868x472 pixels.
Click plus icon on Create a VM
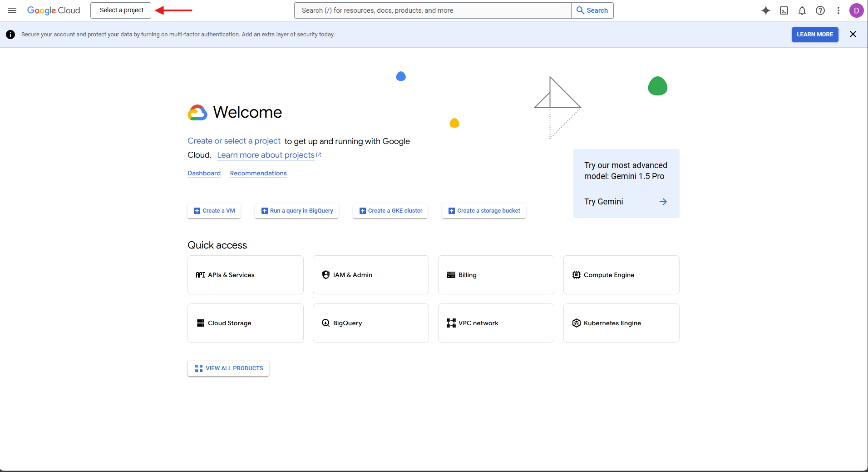click(197, 211)
